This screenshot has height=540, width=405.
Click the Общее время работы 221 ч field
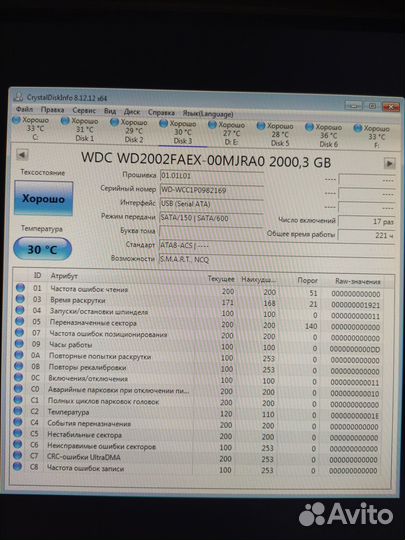pos(366,236)
